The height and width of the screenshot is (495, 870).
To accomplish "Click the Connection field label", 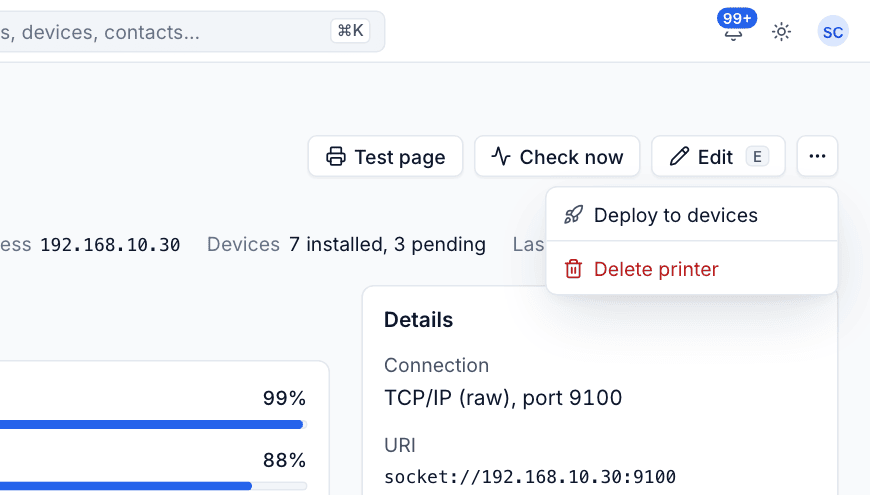I will [436, 365].
